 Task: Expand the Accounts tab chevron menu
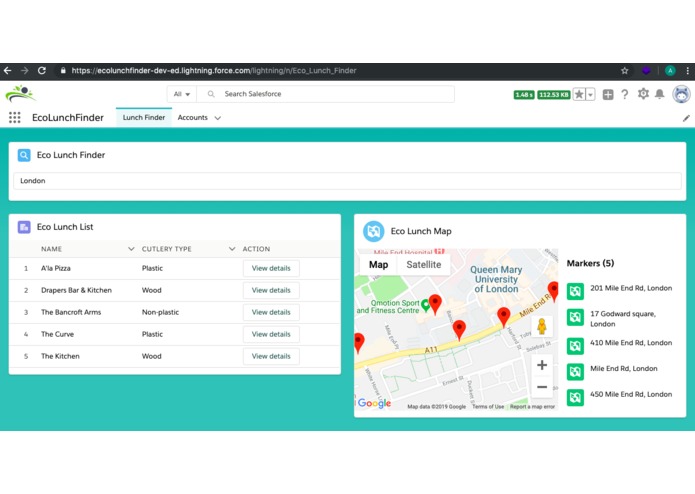[x=218, y=118]
